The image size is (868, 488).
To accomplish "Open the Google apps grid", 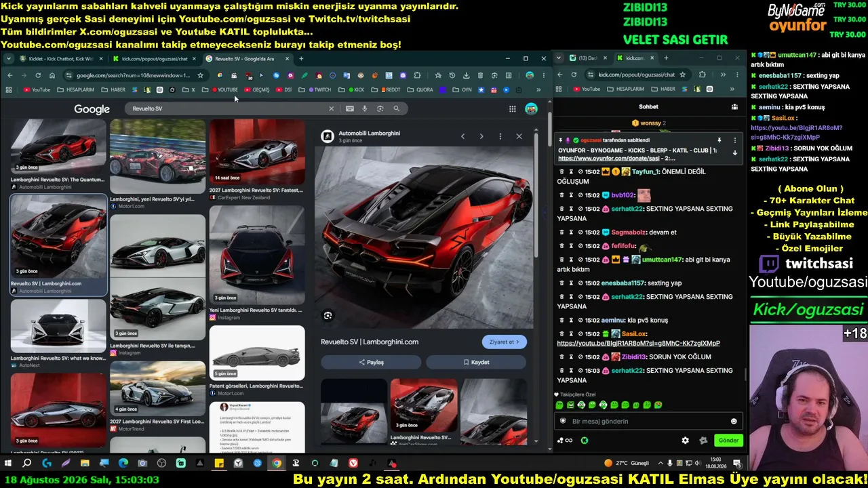I will point(512,108).
